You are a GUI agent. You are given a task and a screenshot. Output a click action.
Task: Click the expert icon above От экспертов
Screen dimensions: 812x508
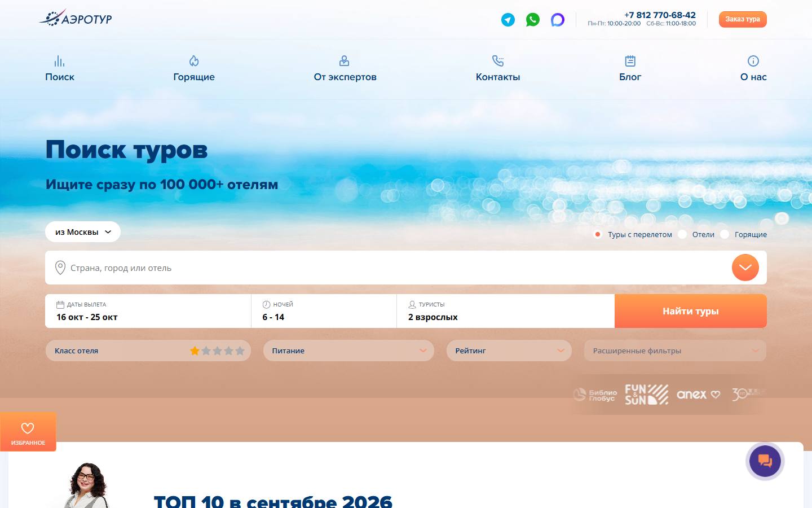coord(345,61)
